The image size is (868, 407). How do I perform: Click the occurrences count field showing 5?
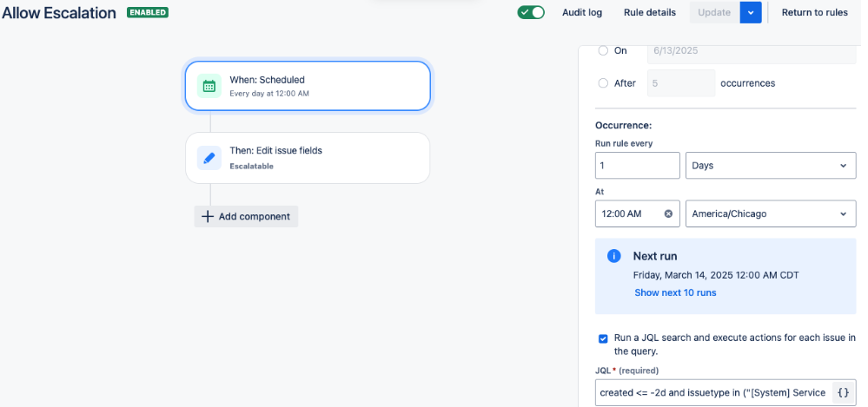tap(681, 83)
